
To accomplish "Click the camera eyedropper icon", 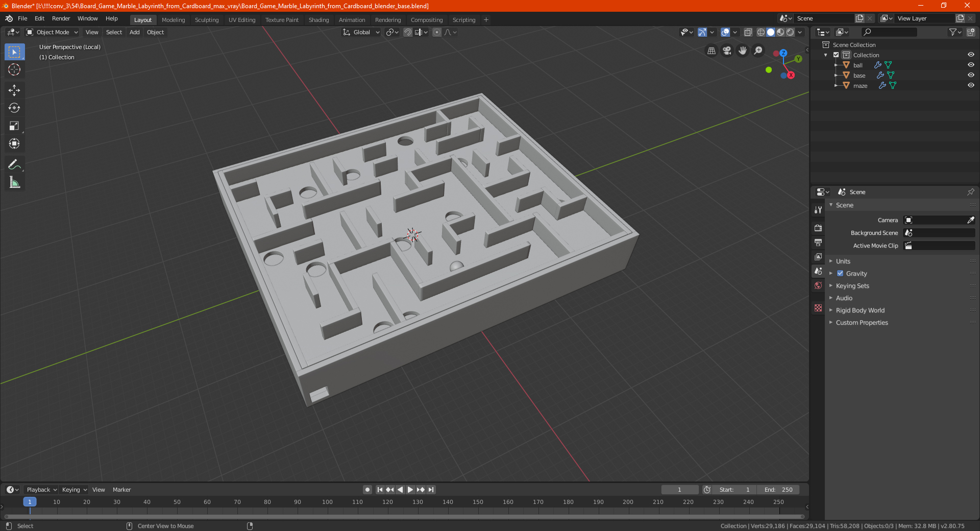I will [970, 220].
